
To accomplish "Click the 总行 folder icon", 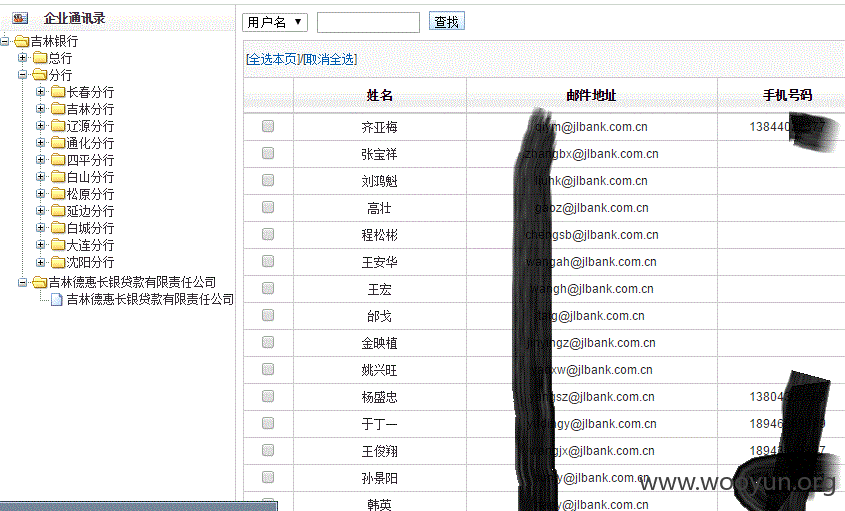I will pyautogui.click(x=40, y=58).
